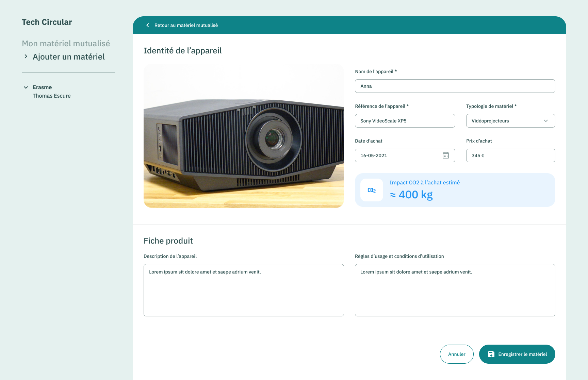The width and height of the screenshot is (588, 380).
Task: Click the back arrow icon in header
Action: (148, 25)
